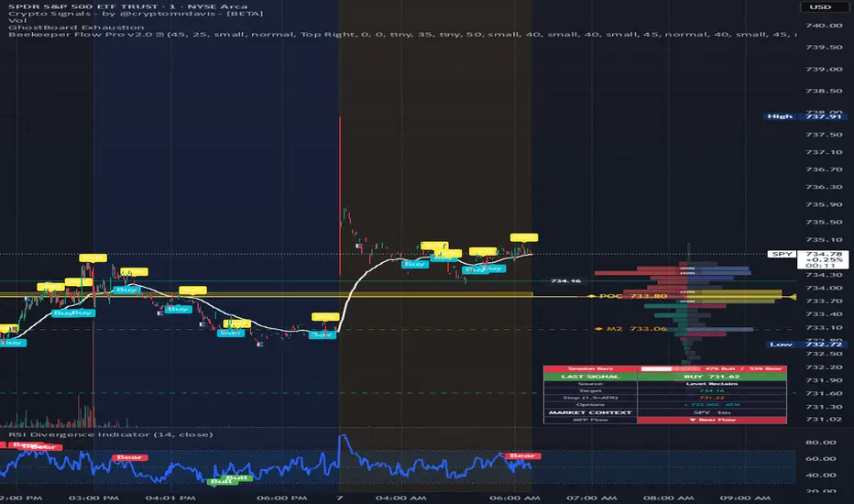The image size is (854, 504).
Task: Click the yellow POC arrow on price scale
Action: pos(793,297)
